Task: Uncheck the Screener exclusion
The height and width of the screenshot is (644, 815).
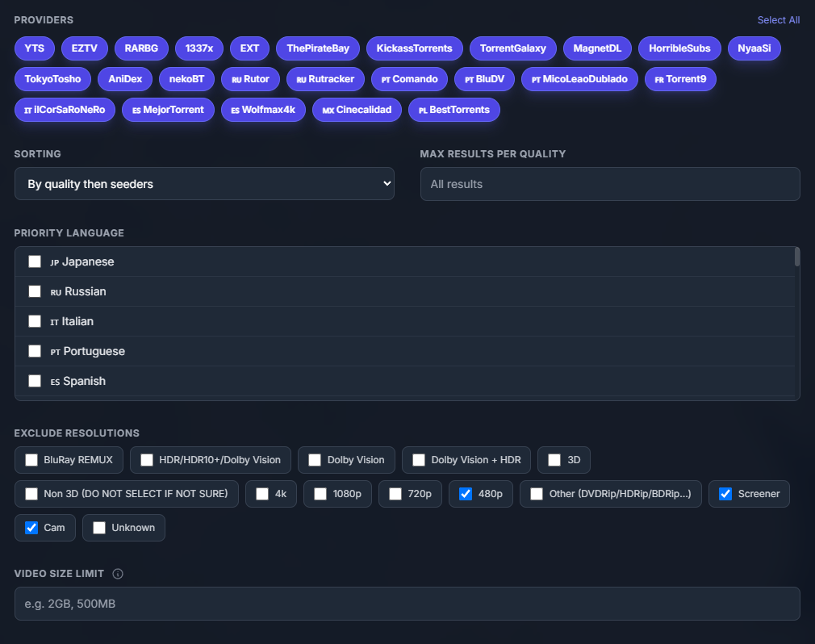Action: [x=725, y=494]
